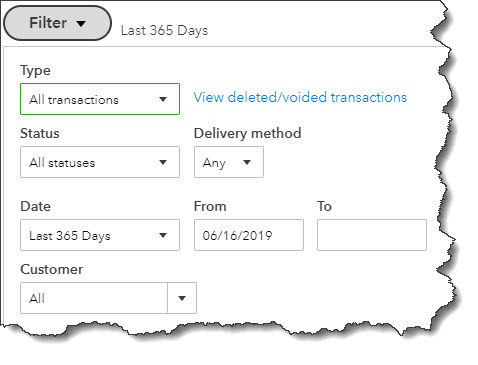
Task: Click the Delivery method label
Action: coord(248,133)
